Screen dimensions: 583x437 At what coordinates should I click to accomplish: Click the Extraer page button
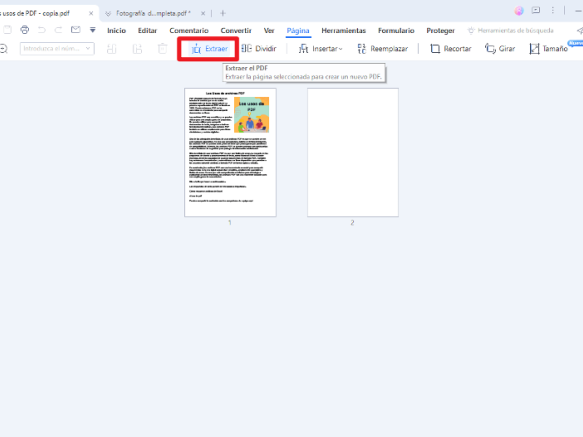[209, 49]
